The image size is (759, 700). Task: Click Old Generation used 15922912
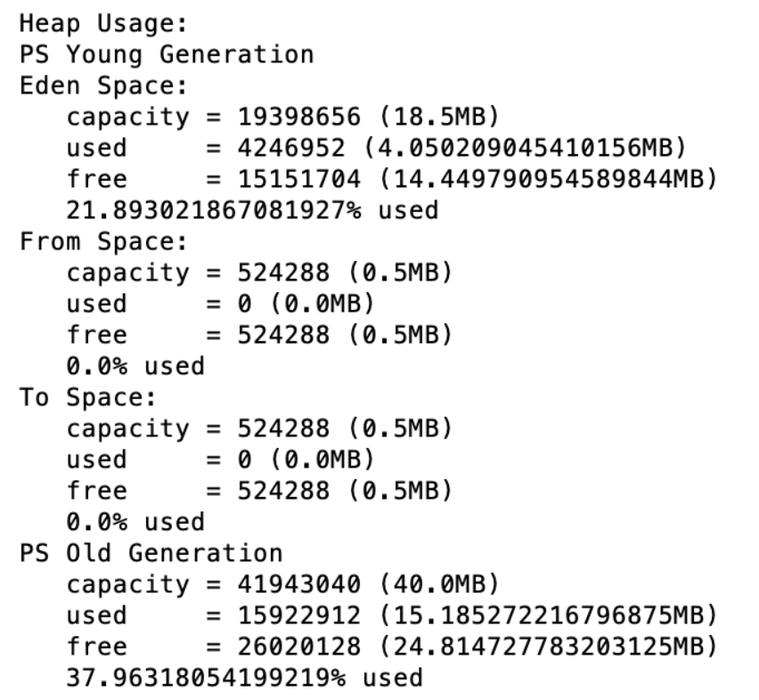298,615
